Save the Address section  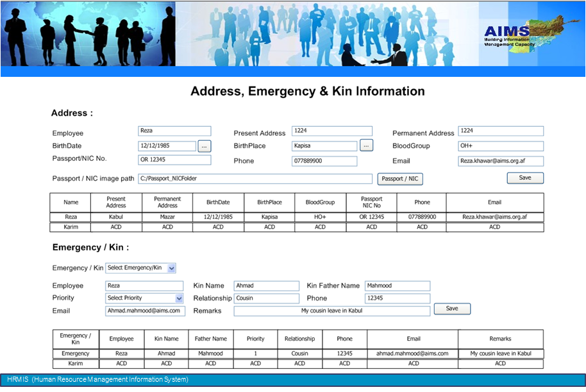(x=524, y=178)
